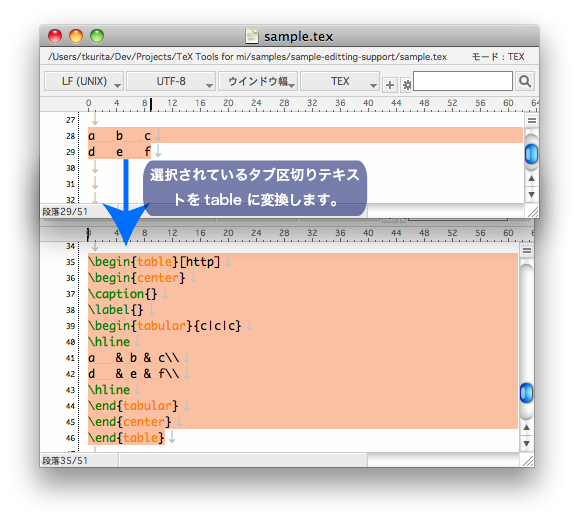
Task: Click sample.tex document icon in title bar
Action: [252, 36]
